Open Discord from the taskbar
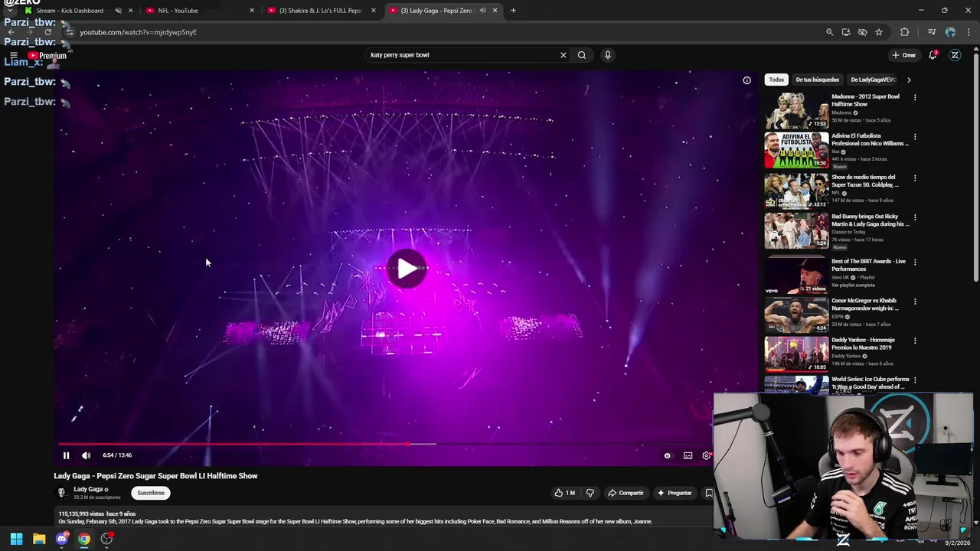This screenshot has width=980, height=551. pyautogui.click(x=62, y=539)
